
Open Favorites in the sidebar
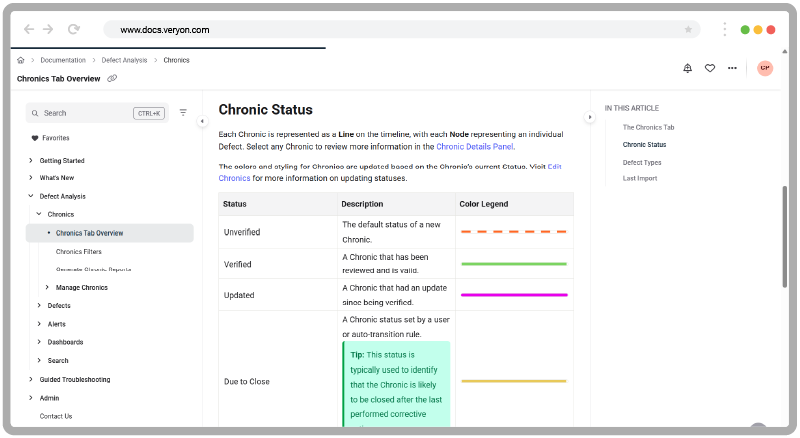coord(56,138)
